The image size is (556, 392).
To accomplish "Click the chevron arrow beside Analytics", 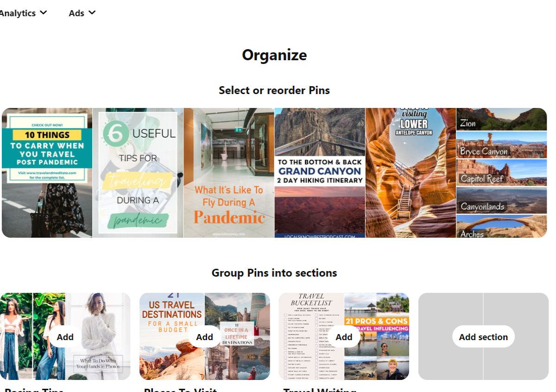I will (44, 13).
